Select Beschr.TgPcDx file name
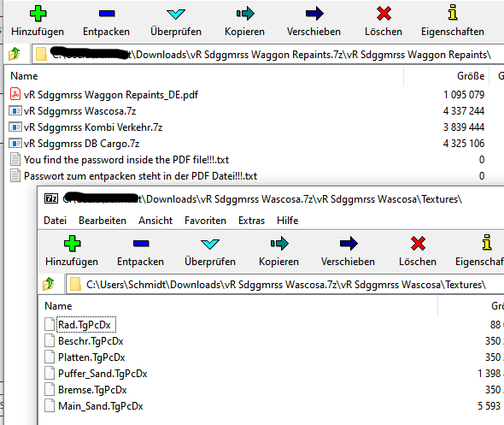The image size is (504, 425). tap(91, 341)
